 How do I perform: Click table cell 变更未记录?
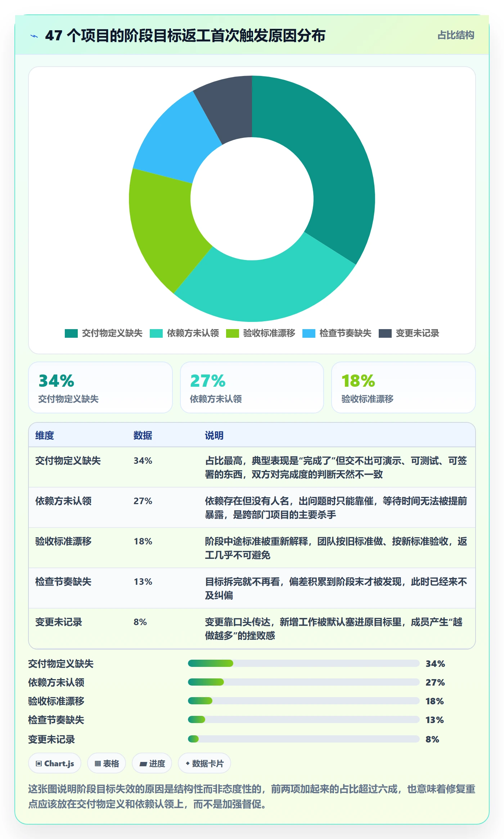59,622
